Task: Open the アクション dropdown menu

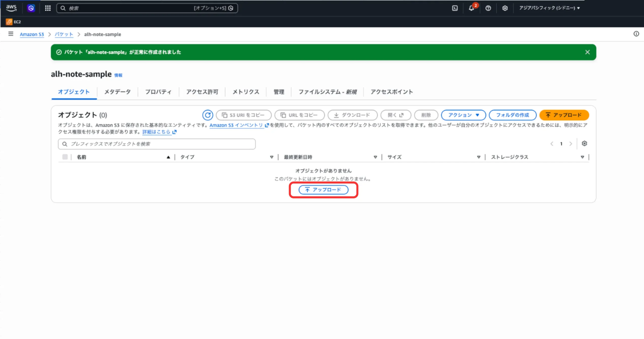Action: [464, 115]
